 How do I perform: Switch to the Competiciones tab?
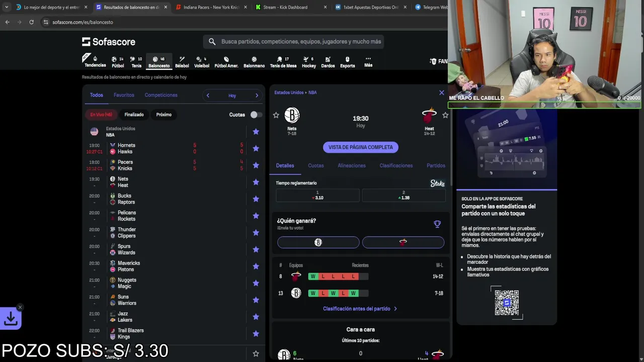tap(161, 95)
